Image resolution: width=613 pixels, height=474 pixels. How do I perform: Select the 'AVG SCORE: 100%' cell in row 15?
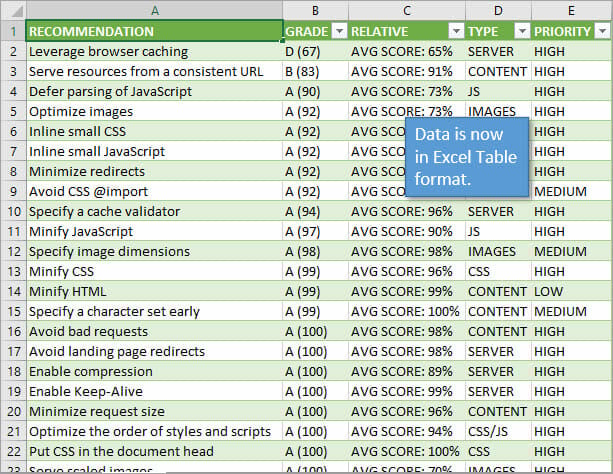(406, 311)
